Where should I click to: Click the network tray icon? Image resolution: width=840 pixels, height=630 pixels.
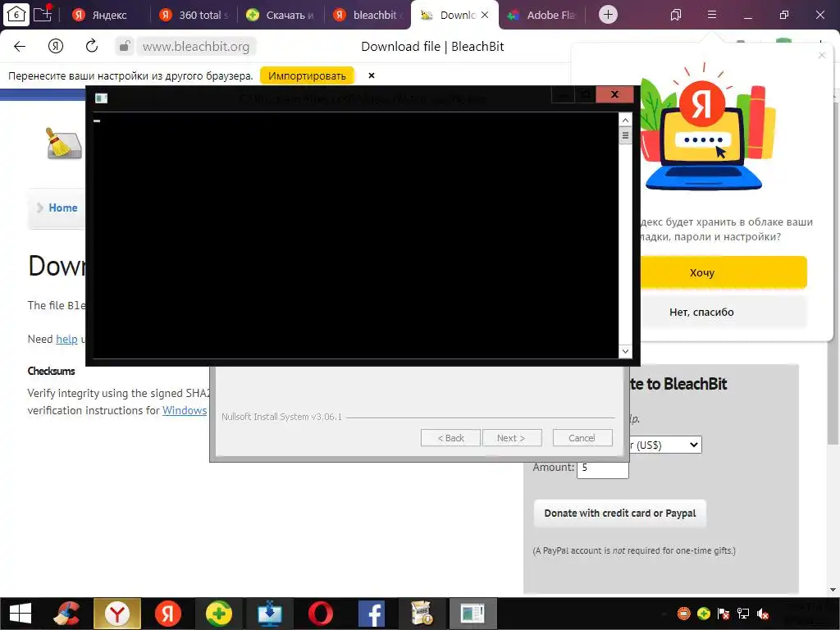[x=743, y=614]
